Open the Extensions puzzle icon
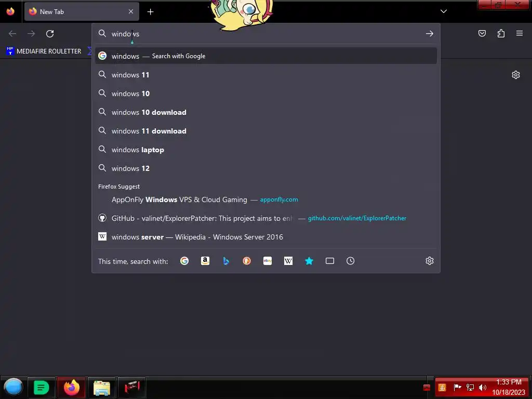 (501, 33)
